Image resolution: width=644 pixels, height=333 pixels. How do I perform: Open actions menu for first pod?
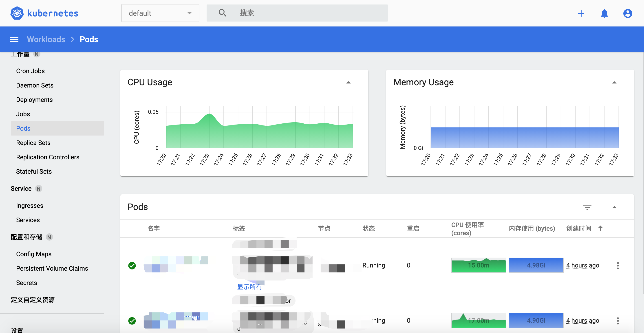tap(618, 265)
